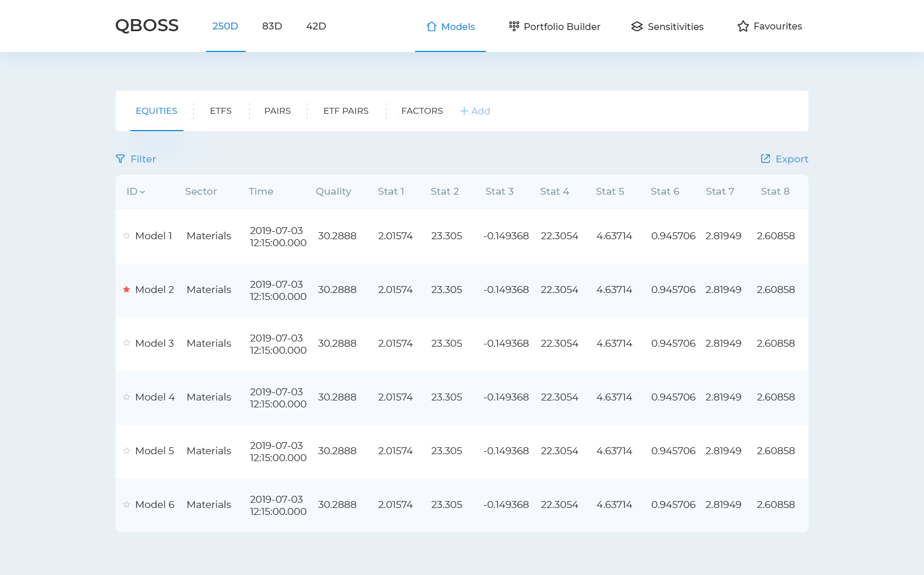Click the Sensitivities layers icon
The image size is (924, 575).
637,27
